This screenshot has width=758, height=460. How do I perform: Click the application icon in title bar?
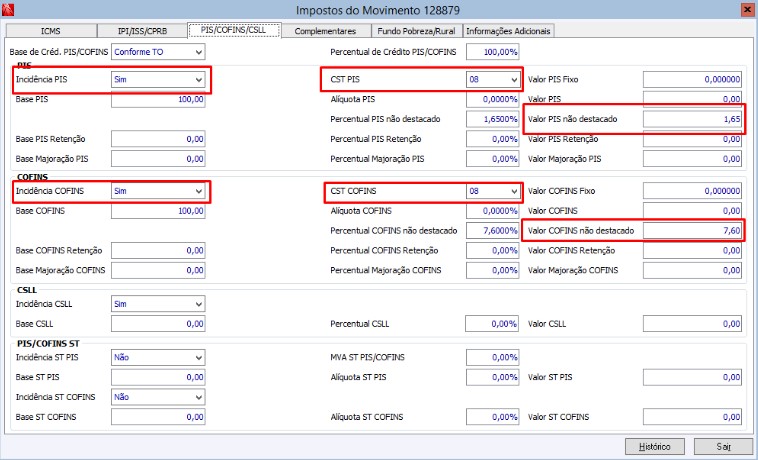pyautogui.click(x=8, y=9)
